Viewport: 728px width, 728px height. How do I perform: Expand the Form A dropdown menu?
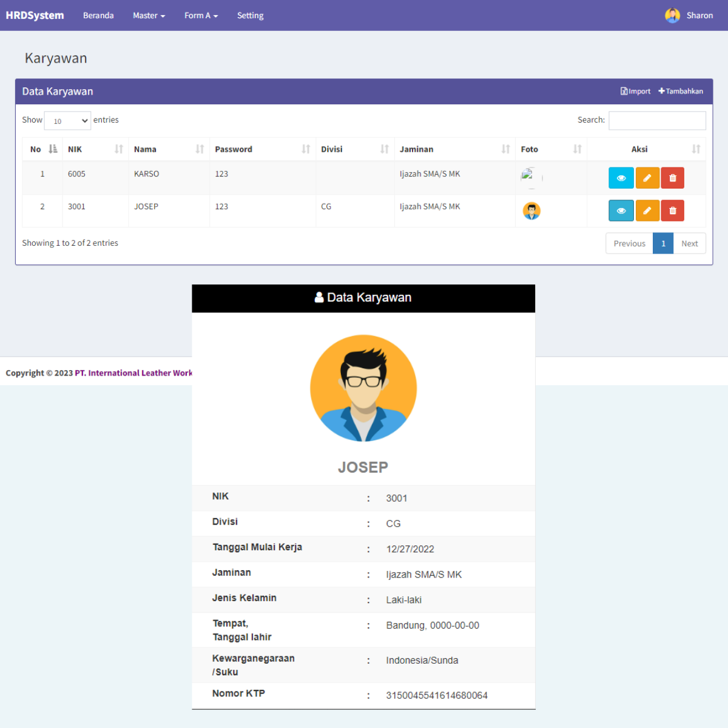[x=201, y=16]
